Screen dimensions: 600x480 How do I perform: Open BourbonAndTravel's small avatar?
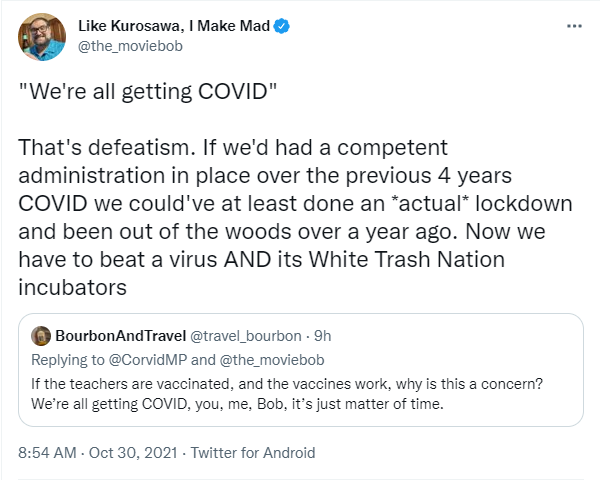(41, 336)
